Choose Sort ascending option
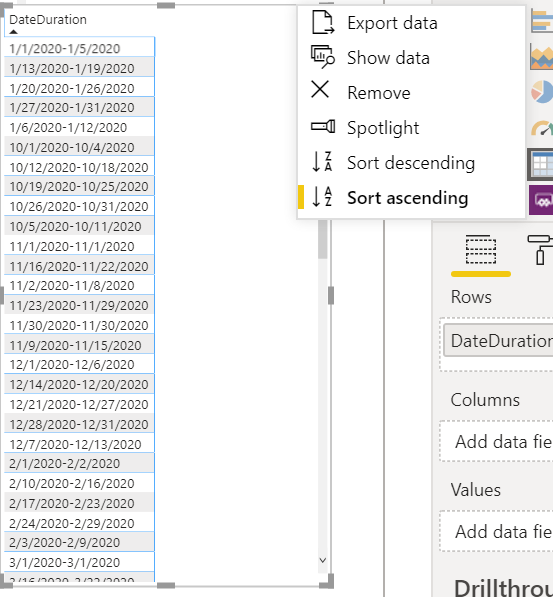Image resolution: width=553 pixels, height=597 pixels. pos(411,198)
